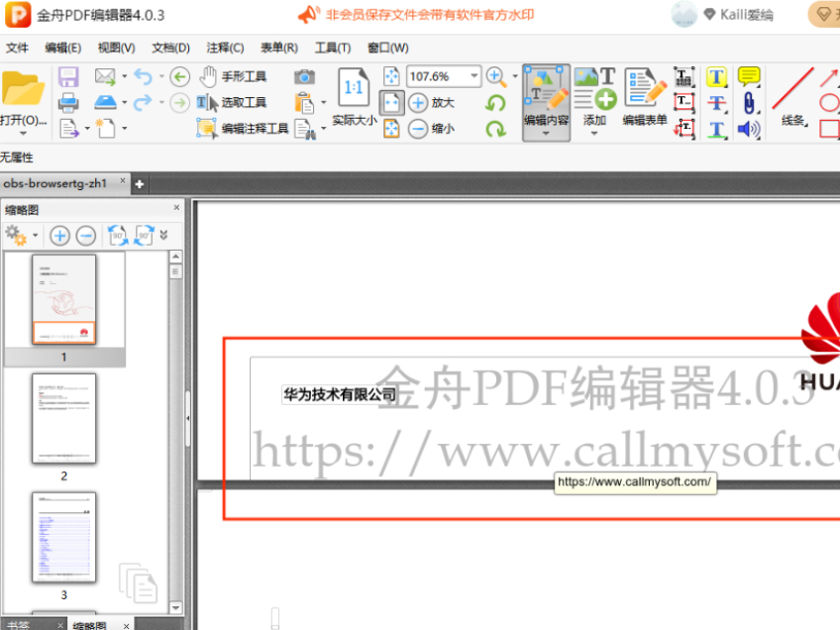Rotate the page clockwise with the green arrow
Image resolution: width=840 pixels, height=630 pixels.
[x=495, y=128]
